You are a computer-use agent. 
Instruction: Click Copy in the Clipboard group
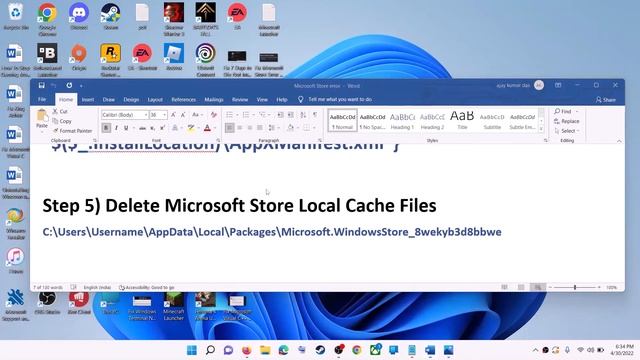click(x=62, y=121)
